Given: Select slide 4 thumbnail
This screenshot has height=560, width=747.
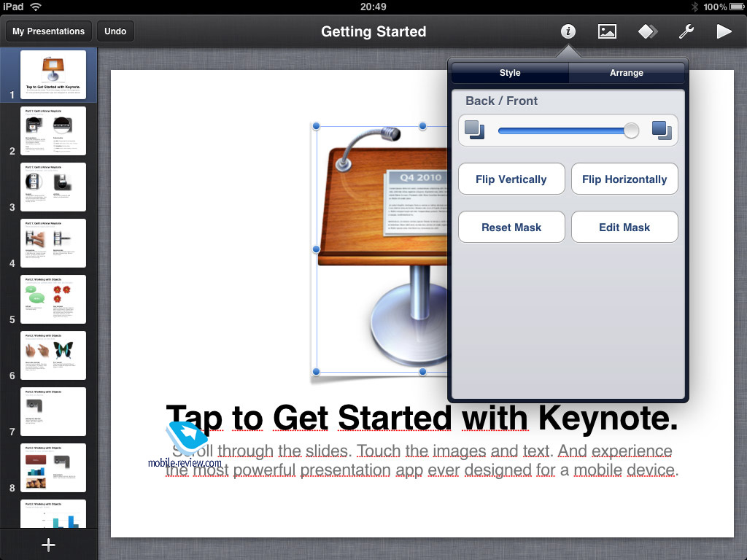Looking at the screenshot, I should (x=53, y=244).
